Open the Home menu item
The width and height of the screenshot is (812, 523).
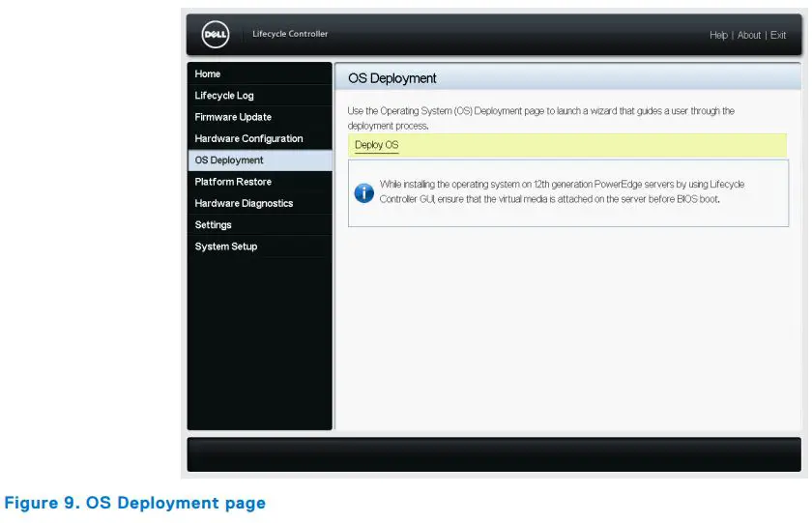(x=259, y=74)
